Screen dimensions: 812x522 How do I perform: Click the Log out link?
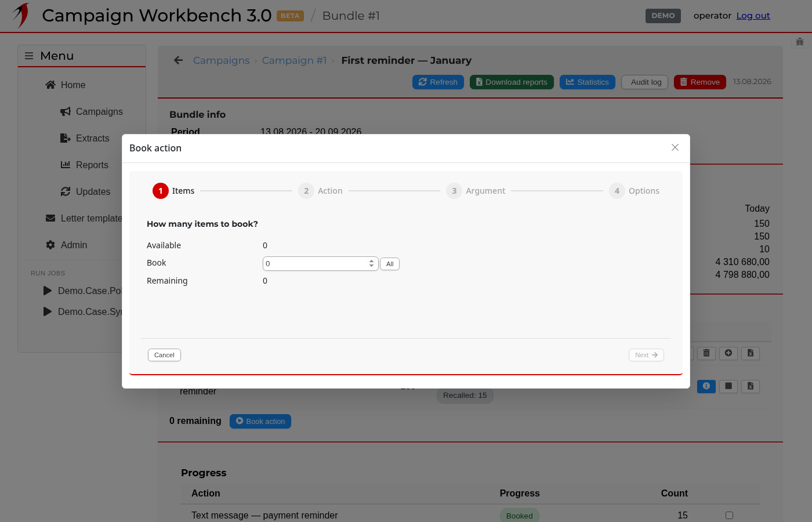pyautogui.click(x=753, y=16)
